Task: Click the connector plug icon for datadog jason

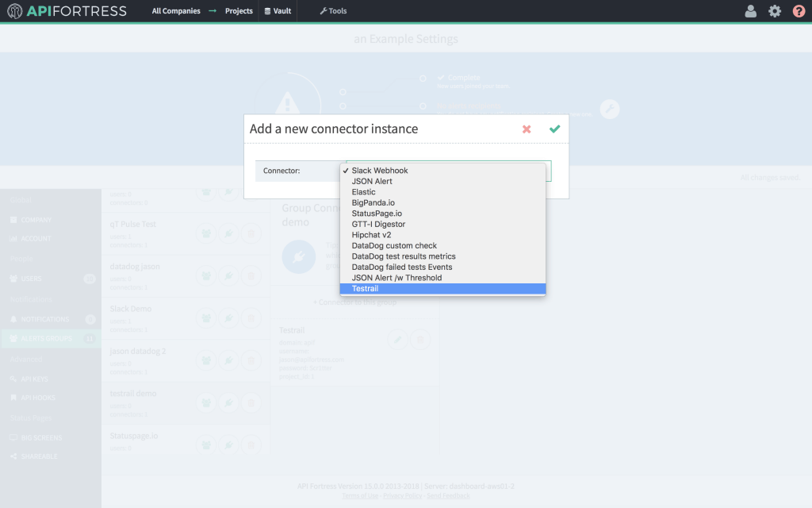Action: (x=228, y=275)
